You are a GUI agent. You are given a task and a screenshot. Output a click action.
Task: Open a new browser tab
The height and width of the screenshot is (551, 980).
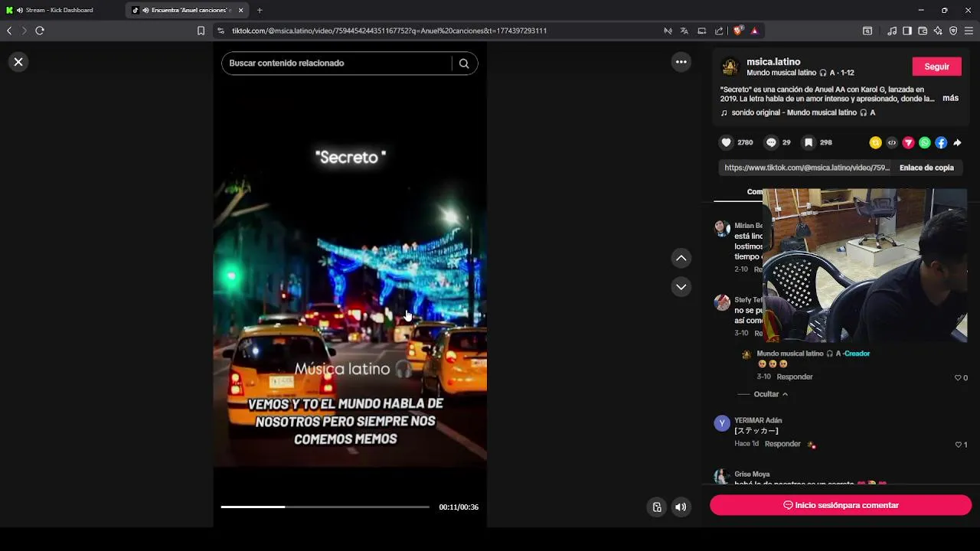pyautogui.click(x=260, y=10)
